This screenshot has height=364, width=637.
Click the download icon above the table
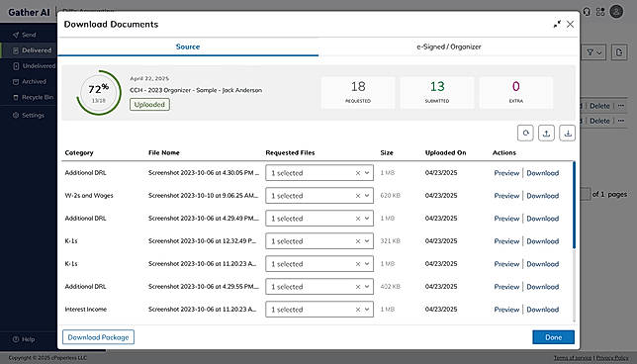568,134
